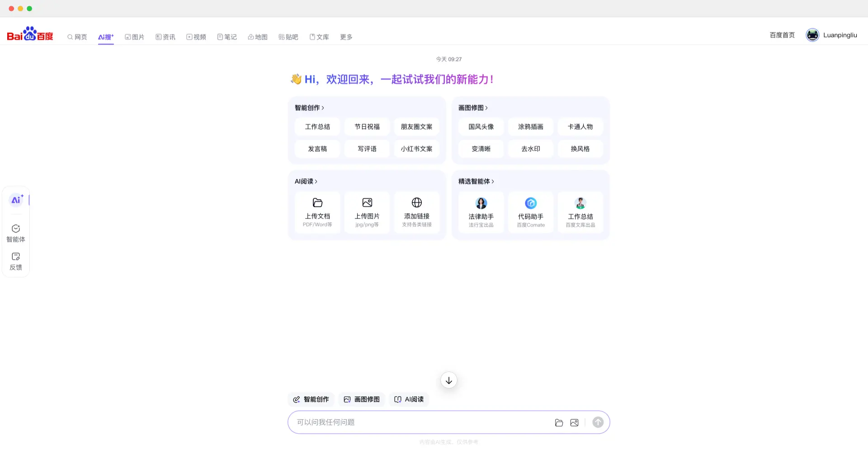Click the 添加链接 globe icon
This screenshot has height=450, width=868.
(416, 203)
